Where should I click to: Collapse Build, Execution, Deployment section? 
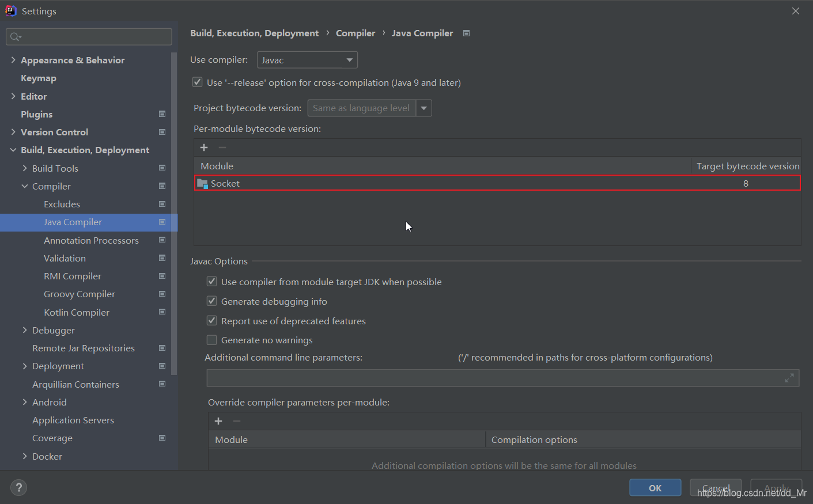click(13, 150)
